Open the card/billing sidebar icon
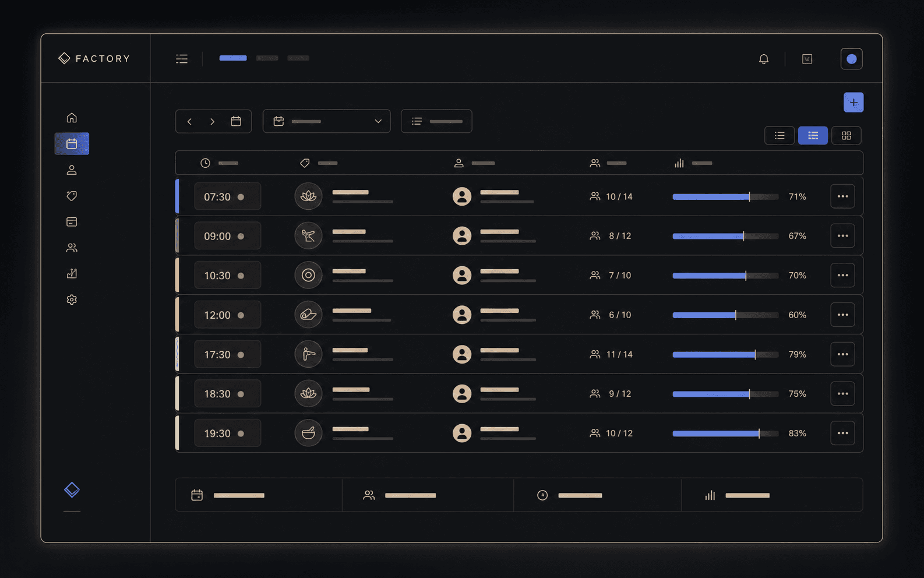The height and width of the screenshot is (578, 924). point(72,221)
